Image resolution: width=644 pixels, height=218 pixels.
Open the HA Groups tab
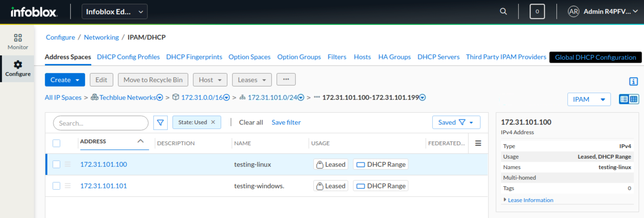tap(394, 57)
